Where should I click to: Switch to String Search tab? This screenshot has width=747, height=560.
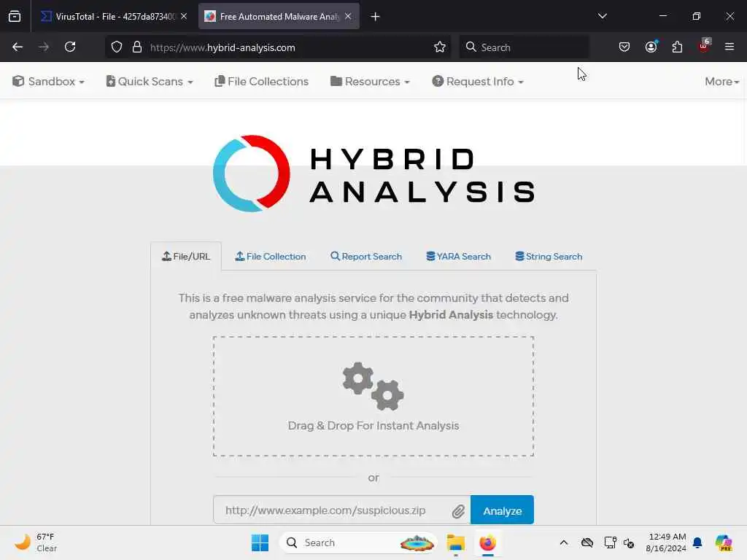(549, 256)
